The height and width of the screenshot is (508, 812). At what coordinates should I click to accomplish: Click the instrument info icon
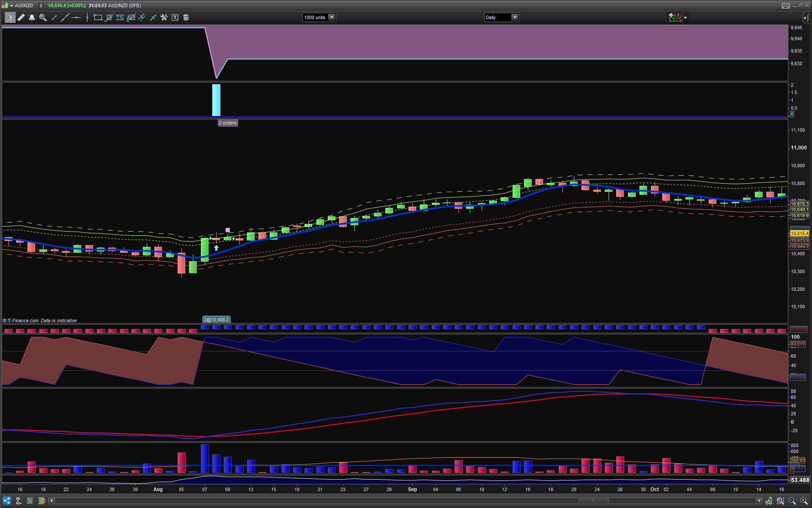[x=41, y=6]
